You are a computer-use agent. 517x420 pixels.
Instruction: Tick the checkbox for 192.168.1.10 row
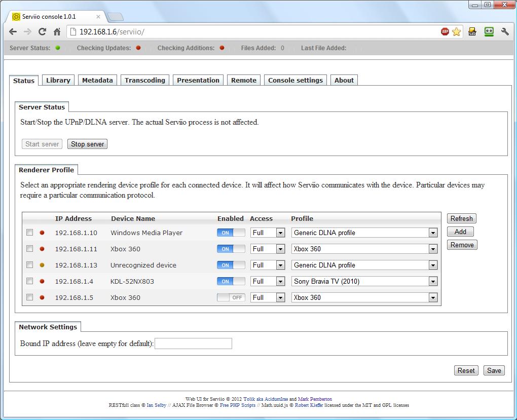click(30, 233)
